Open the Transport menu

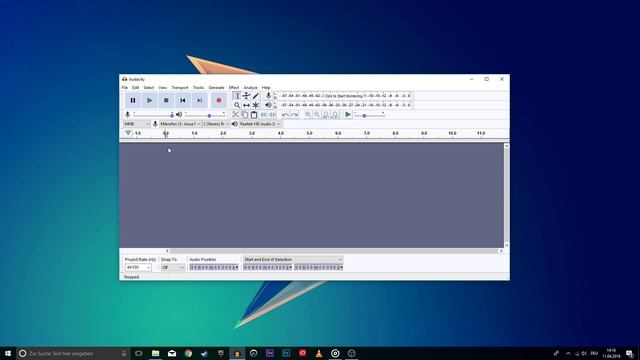[x=180, y=87]
